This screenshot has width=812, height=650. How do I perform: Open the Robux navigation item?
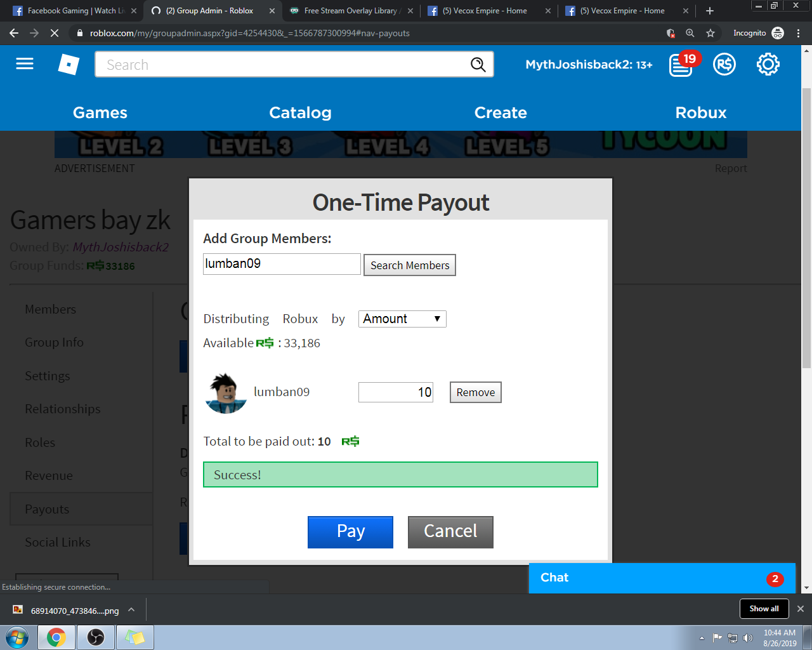coord(701,112)
